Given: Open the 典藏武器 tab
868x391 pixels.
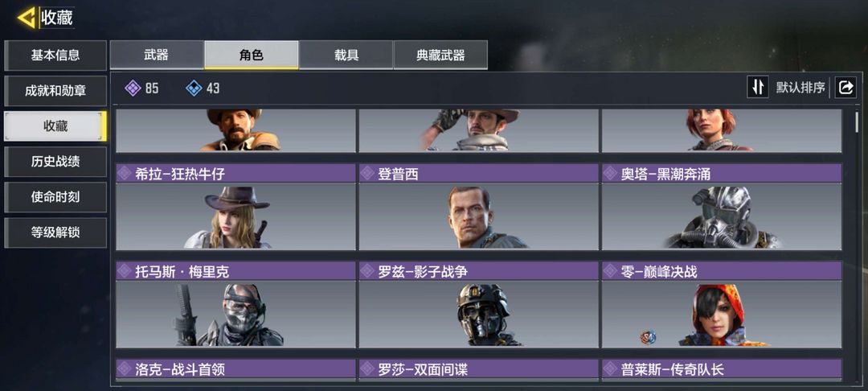Looking at the screenshot, I should click(x=440, y=55).
